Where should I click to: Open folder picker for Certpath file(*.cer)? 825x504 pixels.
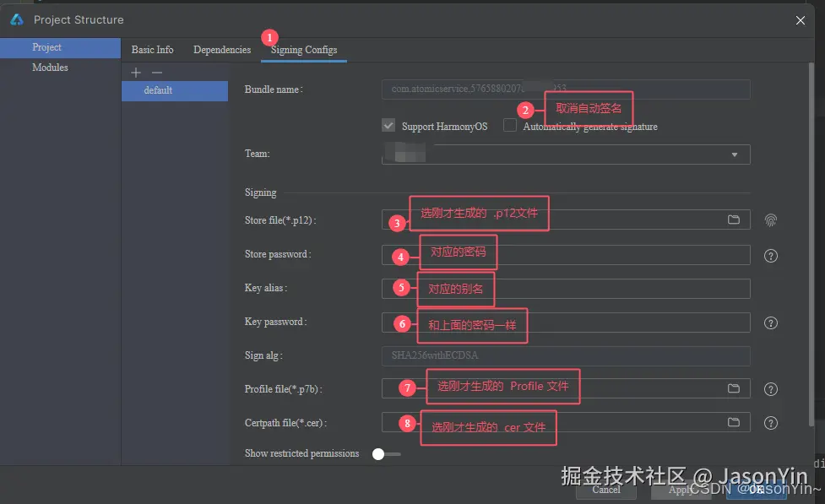coord(734,422)
